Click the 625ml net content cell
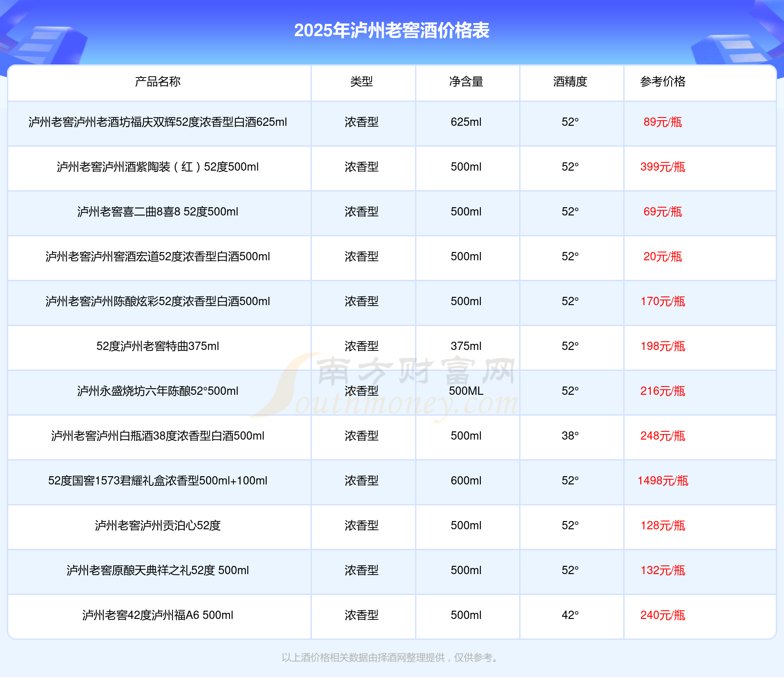Image resolution: width=784 pixels, height=679 pixels. (x=466, y=122)
